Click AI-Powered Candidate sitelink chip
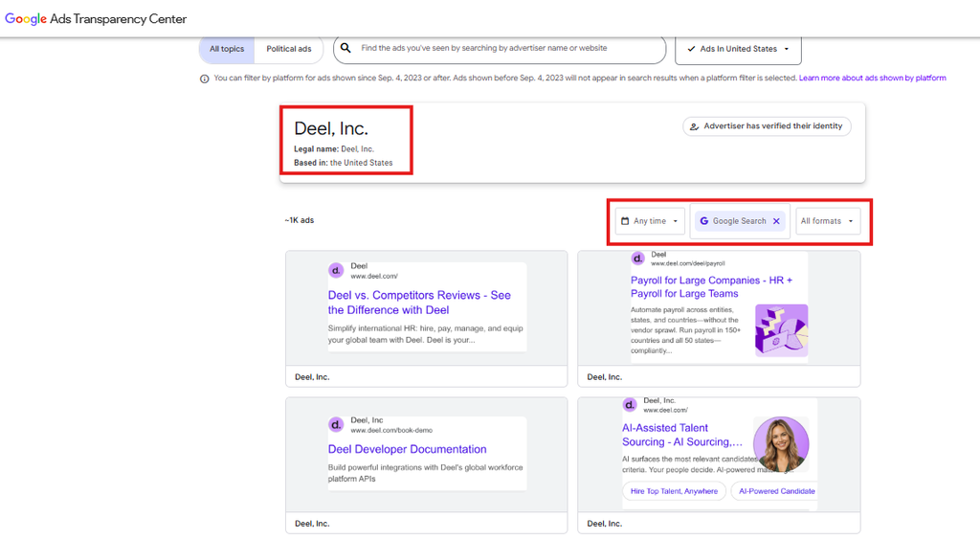Screen dimensions: 980x540 tap(774, 491)
